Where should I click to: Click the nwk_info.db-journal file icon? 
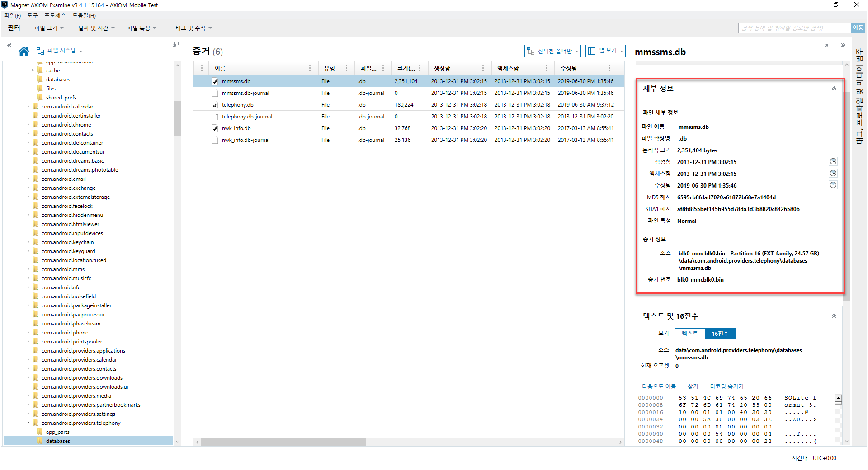click(215, 140)
